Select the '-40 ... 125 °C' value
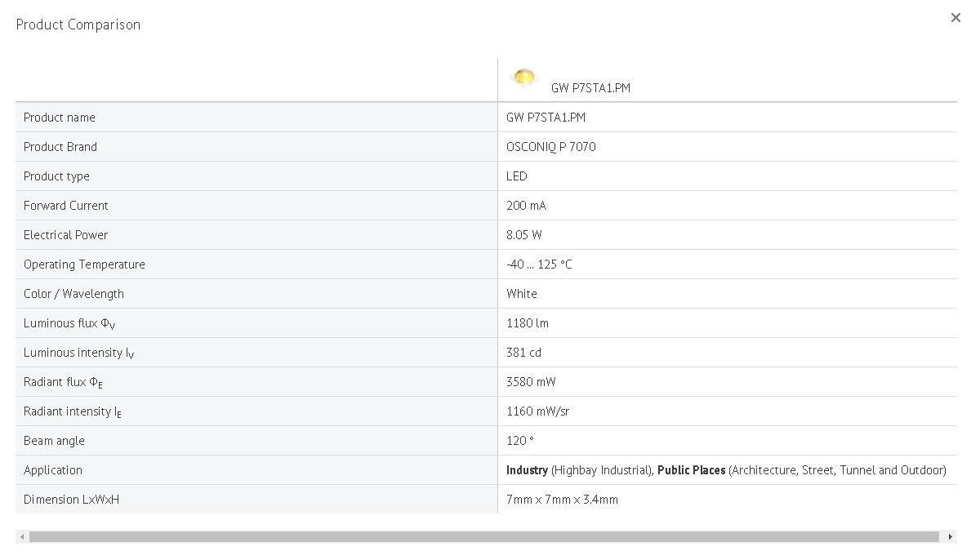Viewport: 971px width, 560px height. point(539,264)
